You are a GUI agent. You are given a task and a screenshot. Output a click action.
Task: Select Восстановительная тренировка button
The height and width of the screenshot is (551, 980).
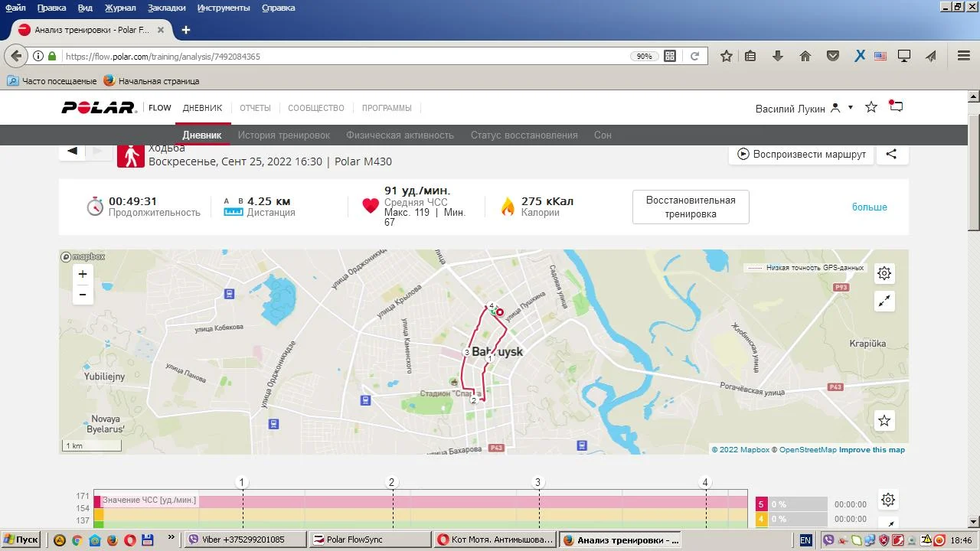tap(691, 207)
